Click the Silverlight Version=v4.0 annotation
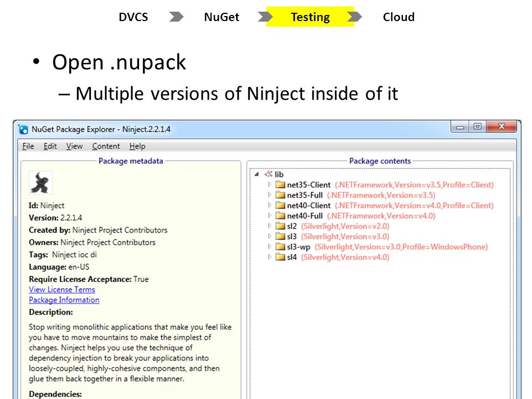 345,257
